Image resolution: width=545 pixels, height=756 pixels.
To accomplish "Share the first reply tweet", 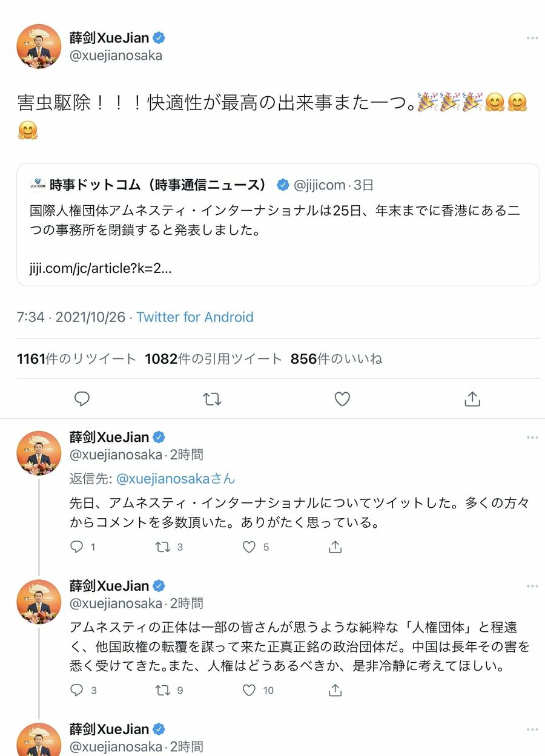I will (x=335, y=547).
